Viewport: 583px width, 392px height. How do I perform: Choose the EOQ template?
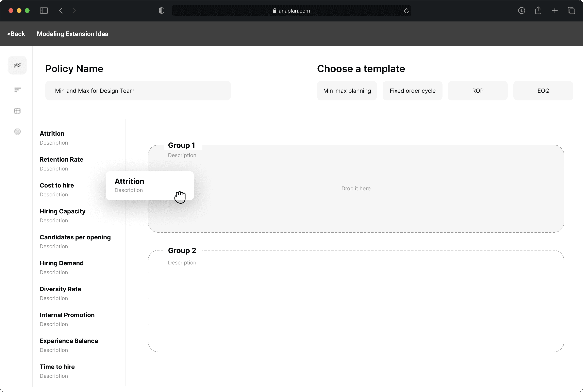tap(543, 91)
